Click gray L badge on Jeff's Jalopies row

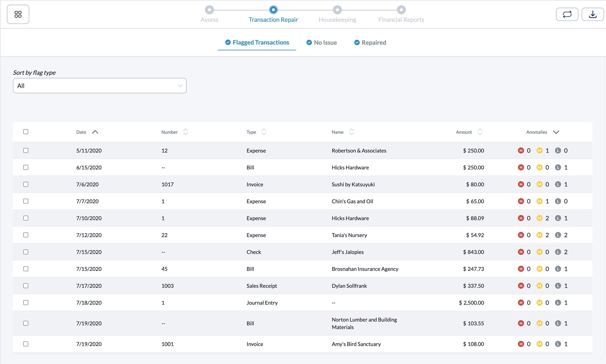pos(558,252)
